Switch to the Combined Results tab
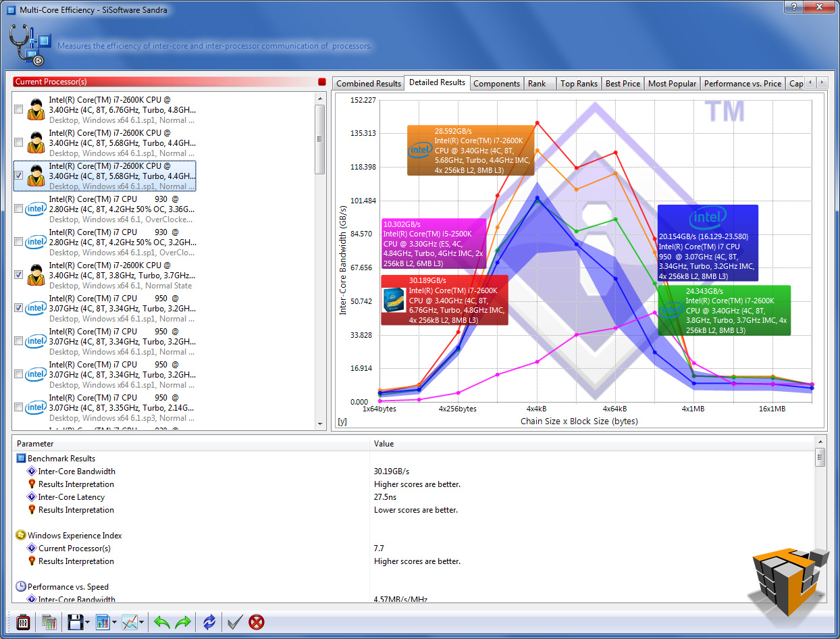Screen dimensions: 840x639 tap(369, 84)
